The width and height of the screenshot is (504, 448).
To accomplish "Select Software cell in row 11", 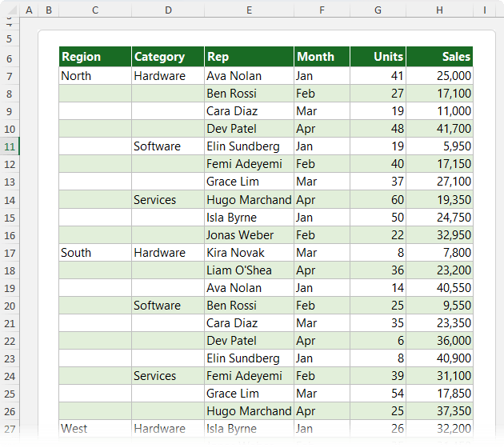I will pyautogui.click(x=168, y=146).
